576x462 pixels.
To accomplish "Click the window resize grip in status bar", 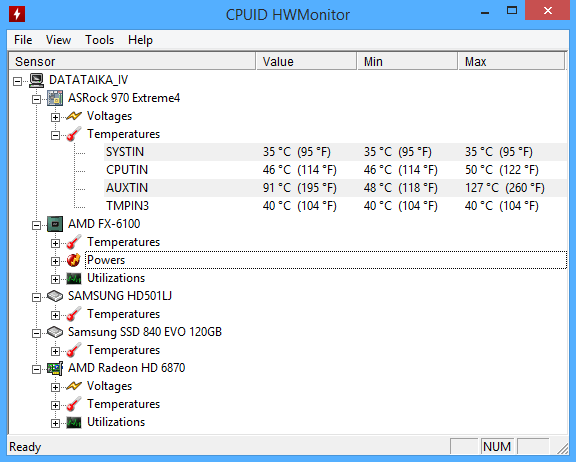I will 562,448.
